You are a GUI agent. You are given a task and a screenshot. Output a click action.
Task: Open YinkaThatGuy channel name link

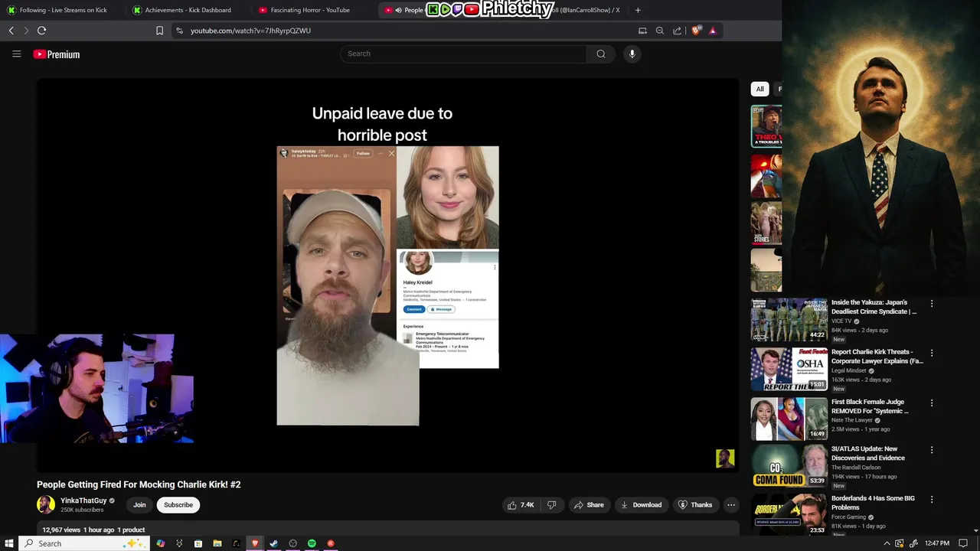[x=83, y=500]
